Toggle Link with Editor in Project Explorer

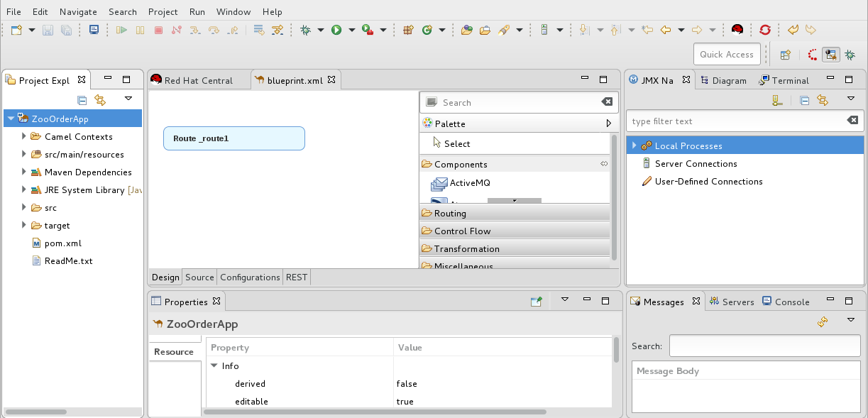[100, 100]
